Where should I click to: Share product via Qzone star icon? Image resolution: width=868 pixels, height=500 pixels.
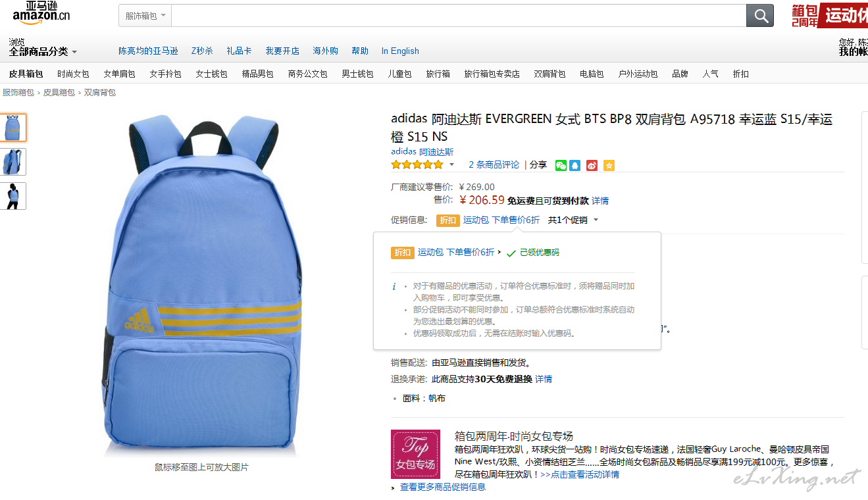click(609, 165)
